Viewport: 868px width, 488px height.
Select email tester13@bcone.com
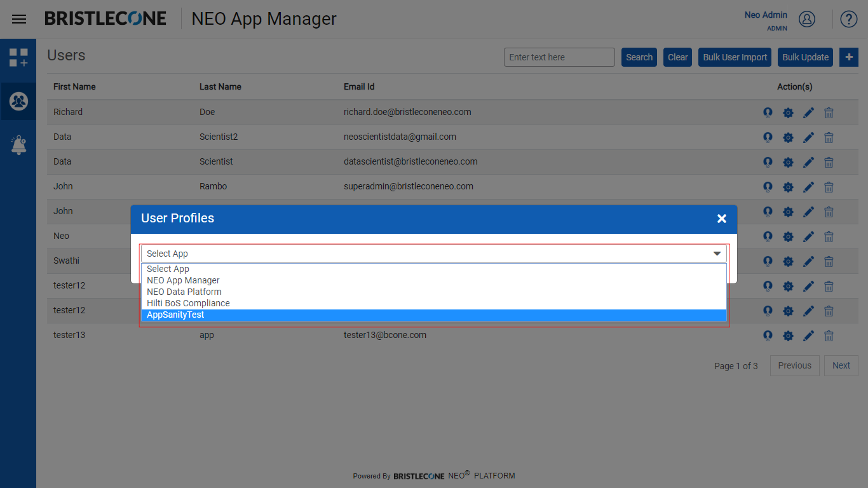[385, 335]
